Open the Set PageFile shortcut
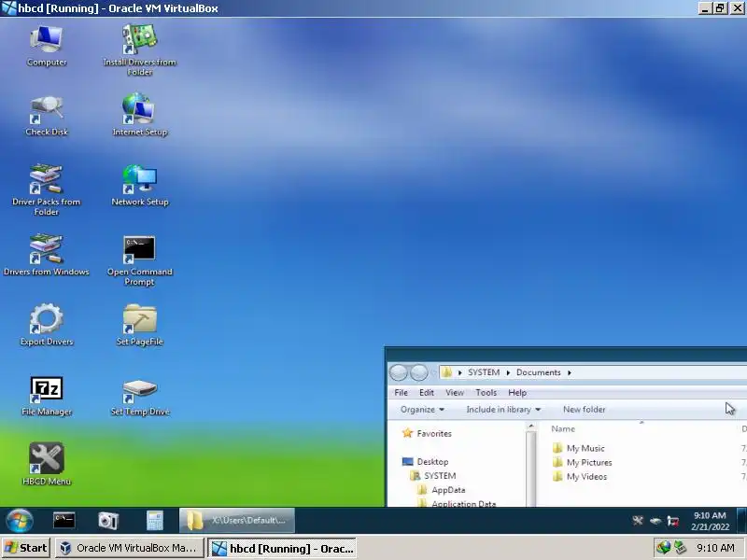The width and height of the screenshot is (747, 560). coord(139,325)
